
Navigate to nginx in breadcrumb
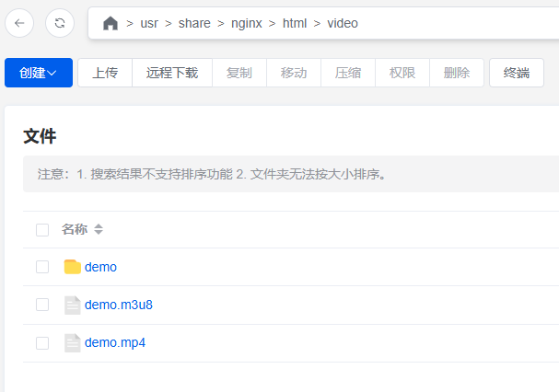(246, 24)
